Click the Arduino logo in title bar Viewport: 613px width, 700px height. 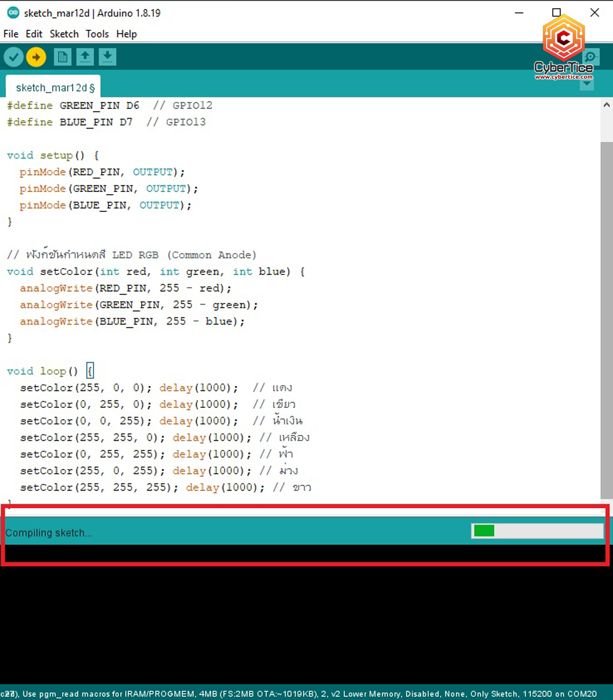(x=13, y=13)
